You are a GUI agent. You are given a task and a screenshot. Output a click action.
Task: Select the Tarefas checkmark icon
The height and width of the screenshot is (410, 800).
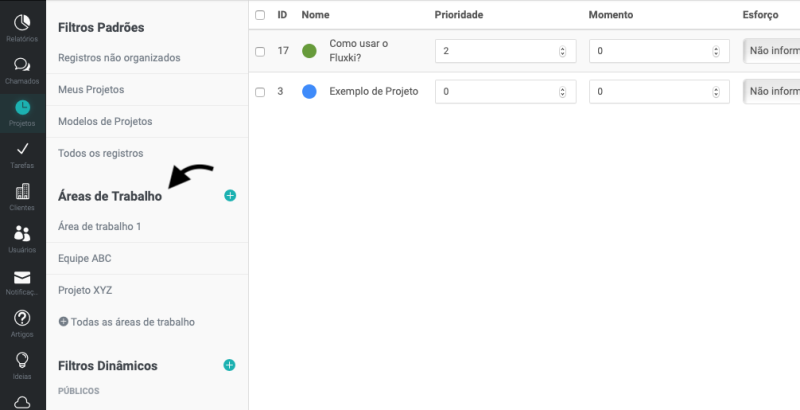22,152
